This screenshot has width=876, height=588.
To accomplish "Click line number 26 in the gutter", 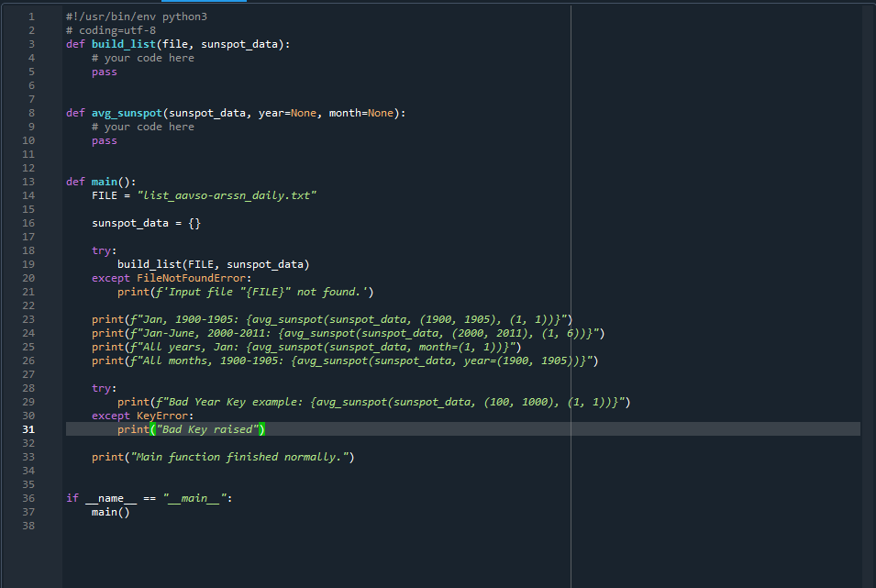I will [x=28, y=361].
